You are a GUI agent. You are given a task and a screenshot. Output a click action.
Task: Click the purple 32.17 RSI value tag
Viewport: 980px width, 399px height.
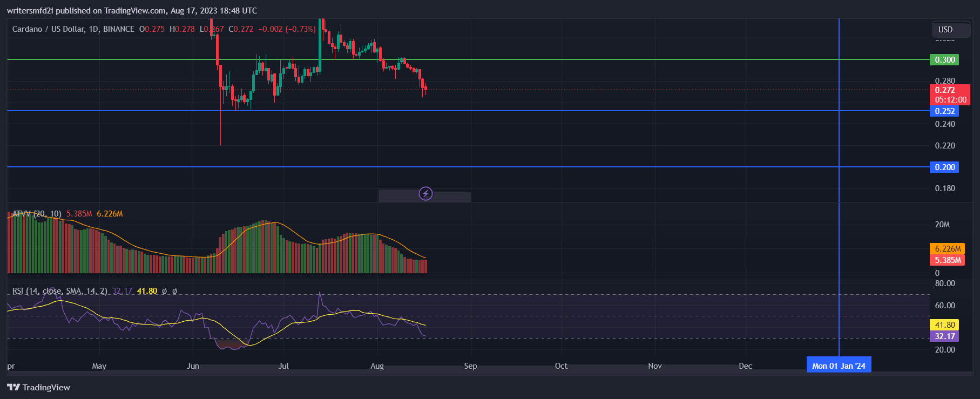944,336
